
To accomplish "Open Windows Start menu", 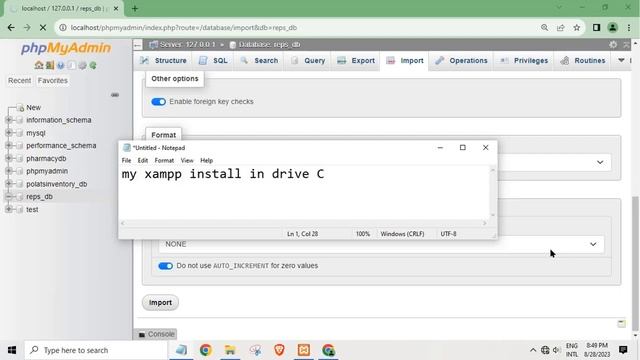I will pos(12,350).
